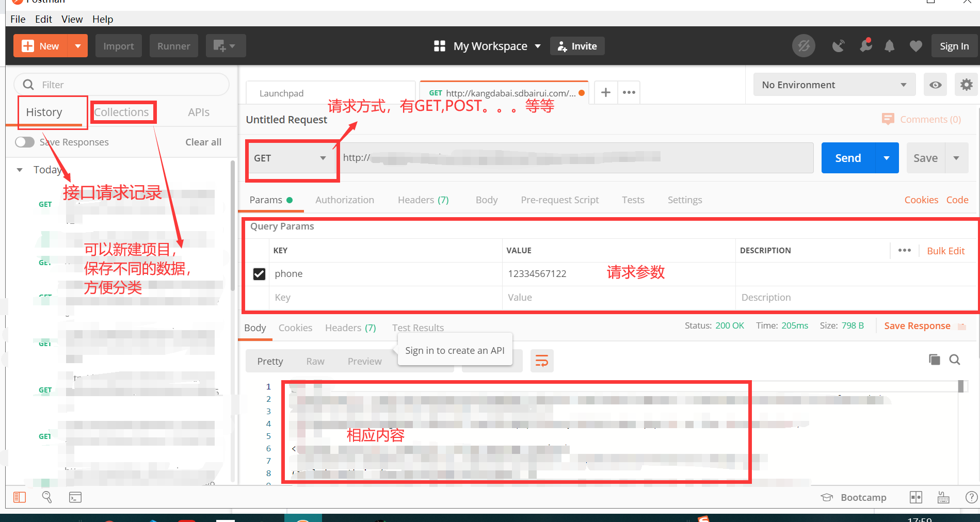
Task: Collapse the Today history group
Action: [x=20, y=170]
